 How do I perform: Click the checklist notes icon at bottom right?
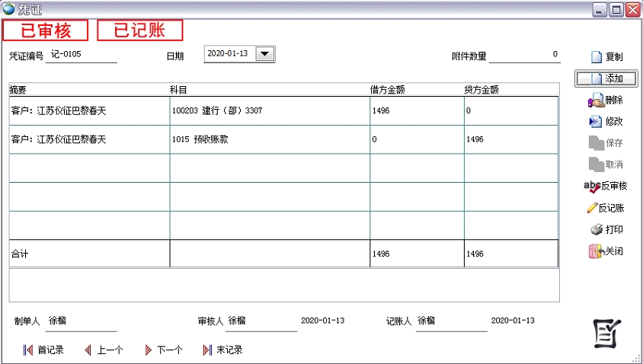(607, 334)
